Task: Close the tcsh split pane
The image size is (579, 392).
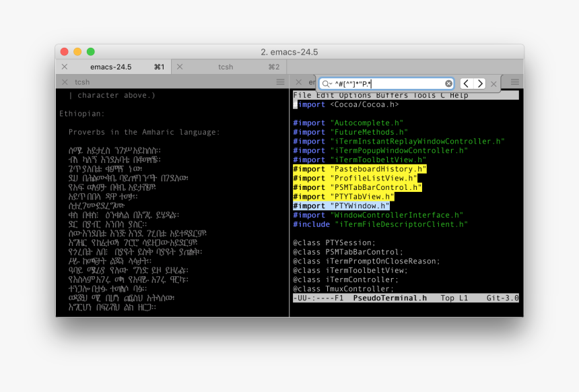Action: 65,82
